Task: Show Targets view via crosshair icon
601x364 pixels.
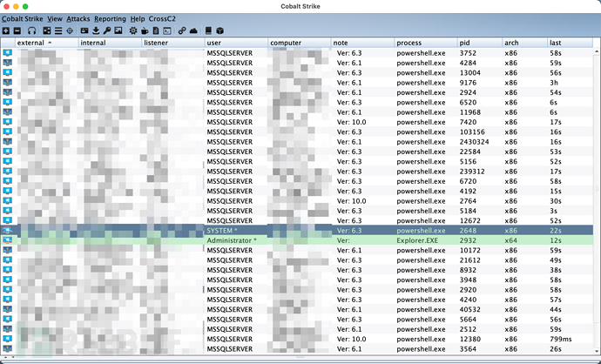Action: coord(70,30)
